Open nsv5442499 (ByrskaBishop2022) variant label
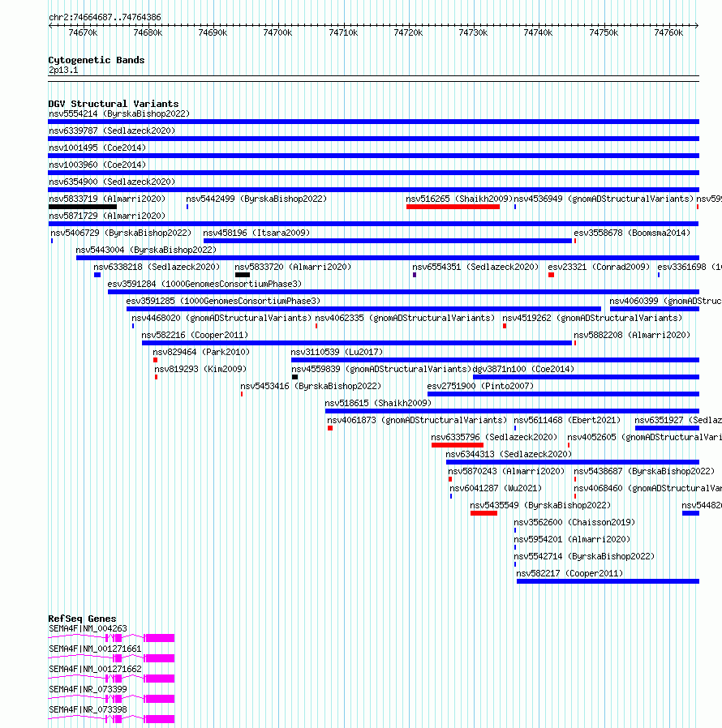The height and width of the screenshot is (728, 722). (x=256, y=199)
